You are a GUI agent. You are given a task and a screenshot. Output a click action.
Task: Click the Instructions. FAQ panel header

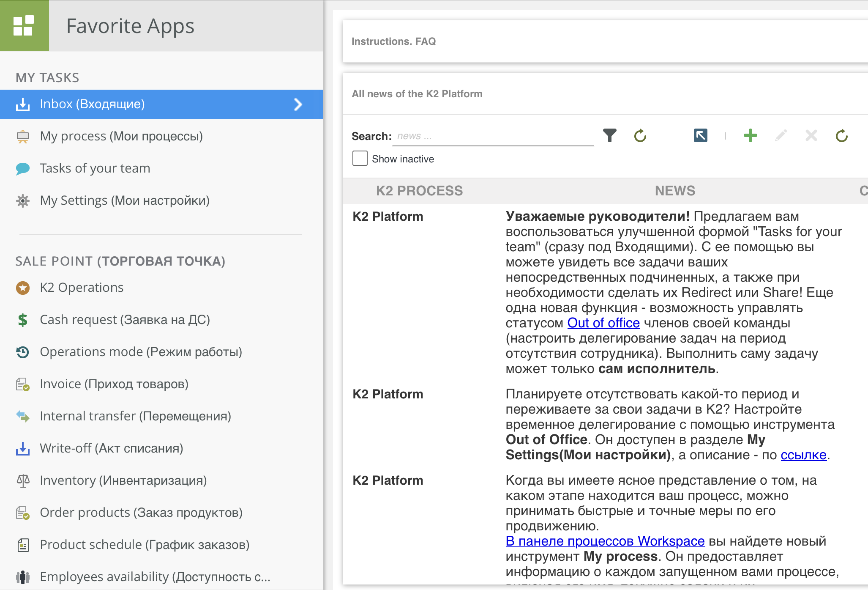[393, 41]
